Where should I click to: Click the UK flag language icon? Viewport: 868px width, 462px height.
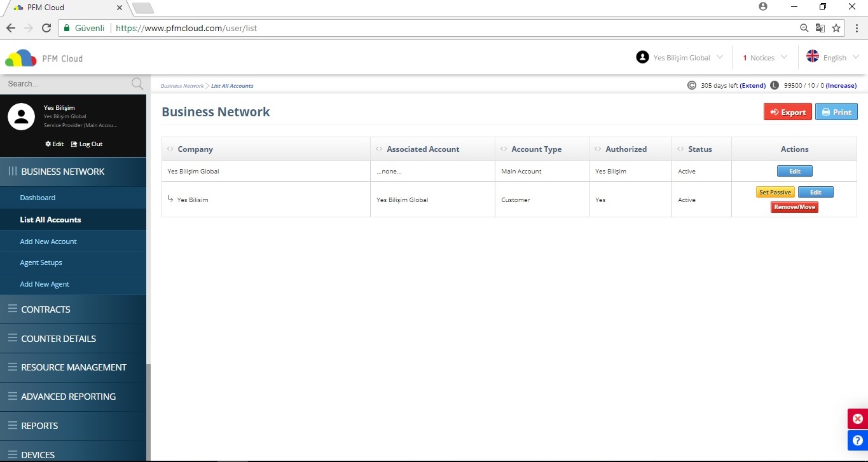(x=813, y=57)
